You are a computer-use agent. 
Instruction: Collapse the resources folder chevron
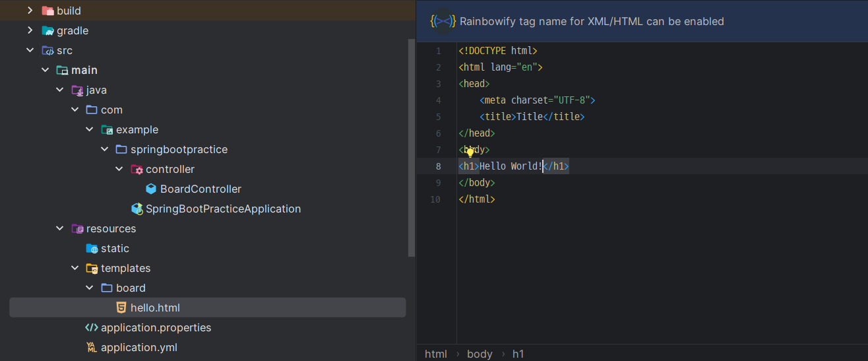point(60,228)
